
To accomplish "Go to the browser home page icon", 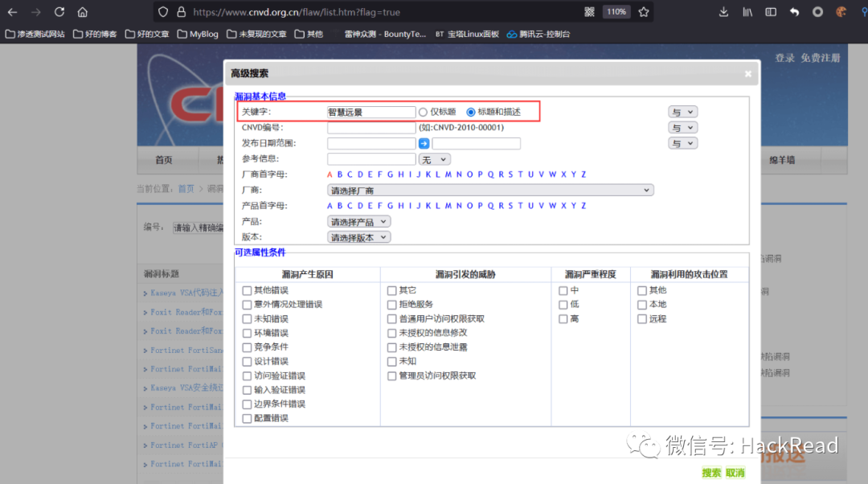I will click(x=83, y=12).
